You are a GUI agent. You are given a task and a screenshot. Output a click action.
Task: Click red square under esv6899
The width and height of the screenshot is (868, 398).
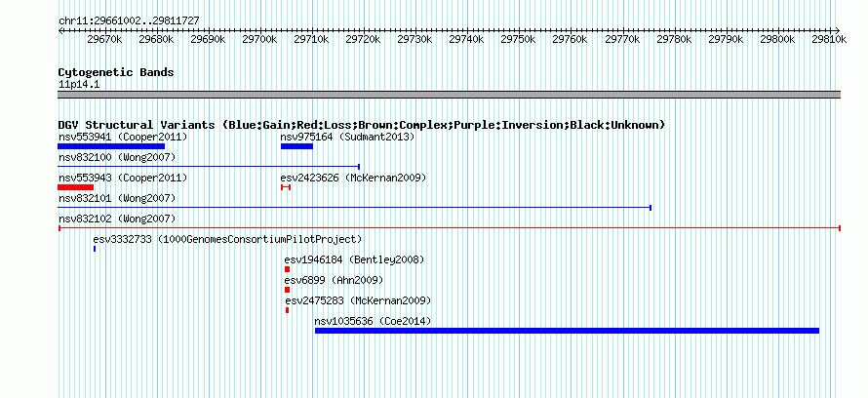pos(288,290)
